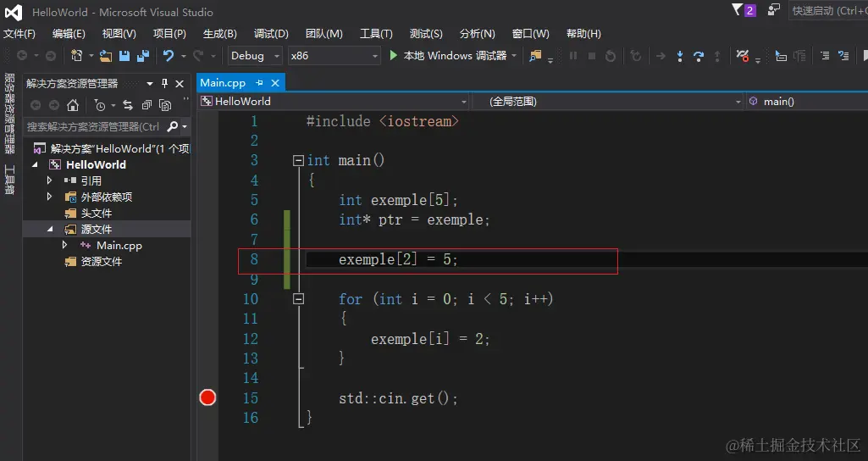Screen dimensions: 868x461
Task: Click the Step Over debug icon
Action: [699, 56]
